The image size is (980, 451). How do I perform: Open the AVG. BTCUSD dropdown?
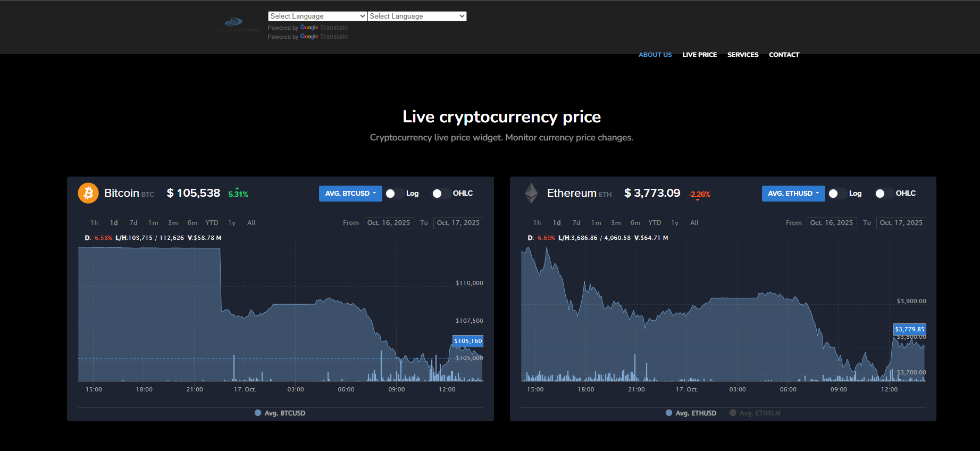tap(350, 194)
